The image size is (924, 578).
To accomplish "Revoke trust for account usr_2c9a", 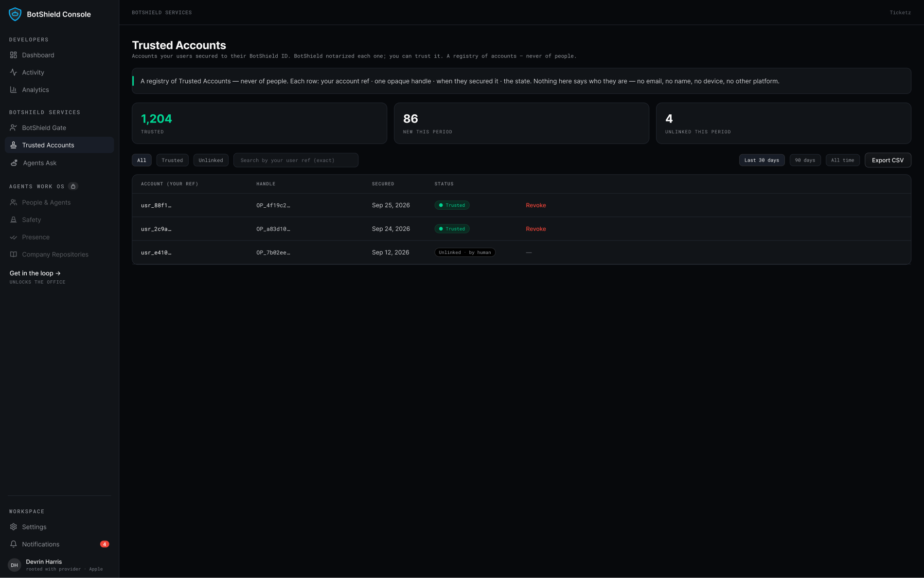I will click(x=535, y=229).
